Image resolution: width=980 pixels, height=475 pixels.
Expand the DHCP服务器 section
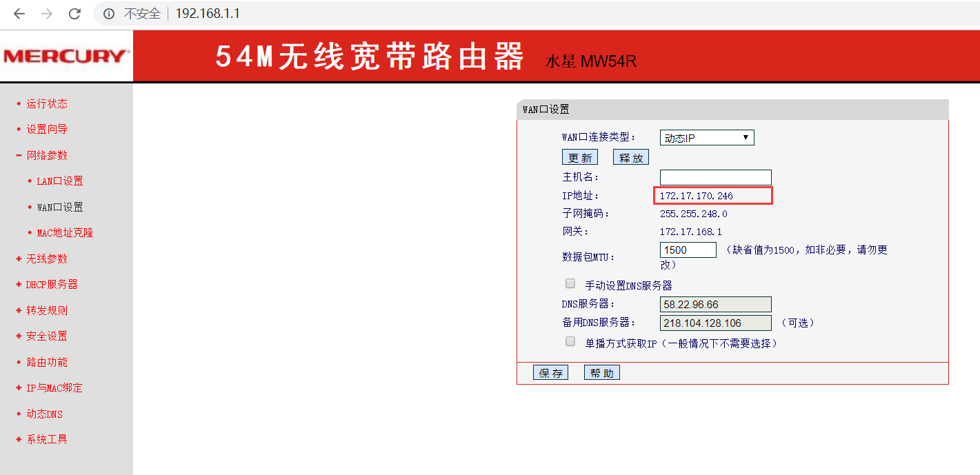click(x=52, y=285)
